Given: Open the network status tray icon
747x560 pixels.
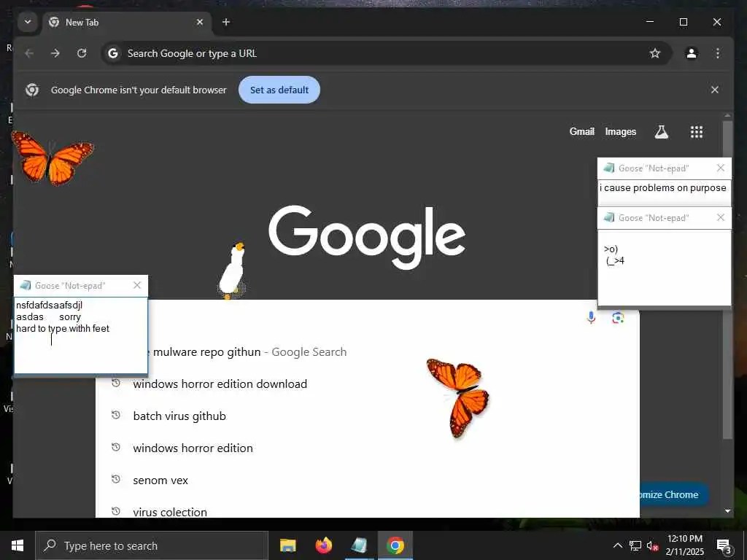Looking at the screenshot, I should [635, 545].
